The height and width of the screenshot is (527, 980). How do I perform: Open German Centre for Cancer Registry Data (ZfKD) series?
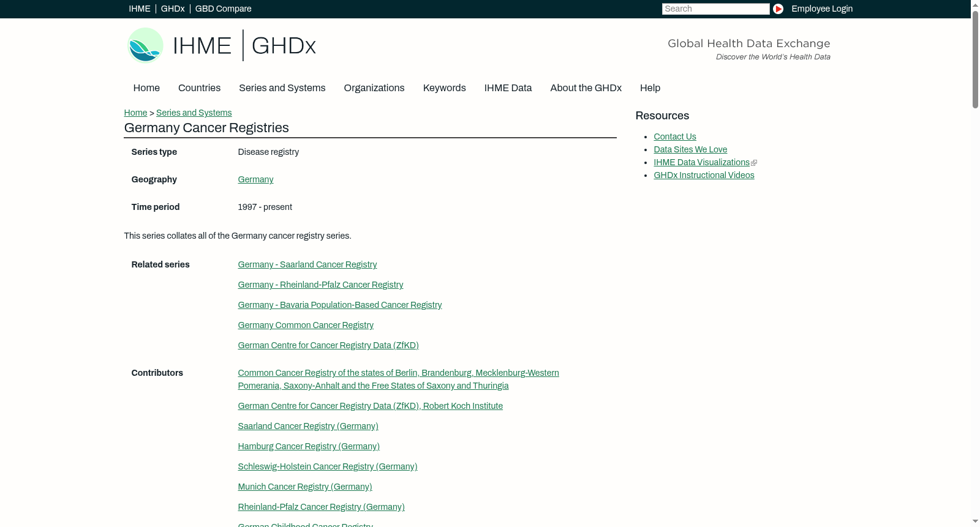328,345
